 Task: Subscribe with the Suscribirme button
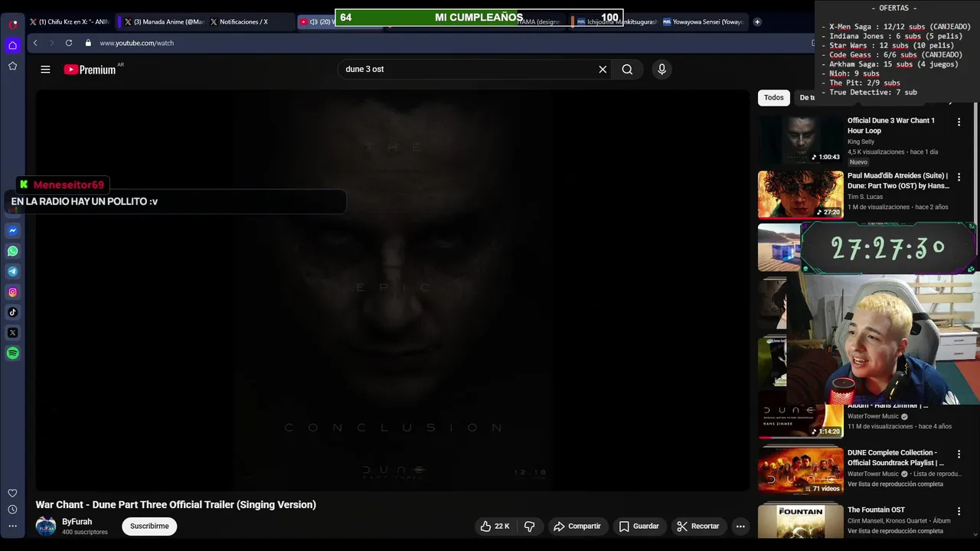coord(149,527)
